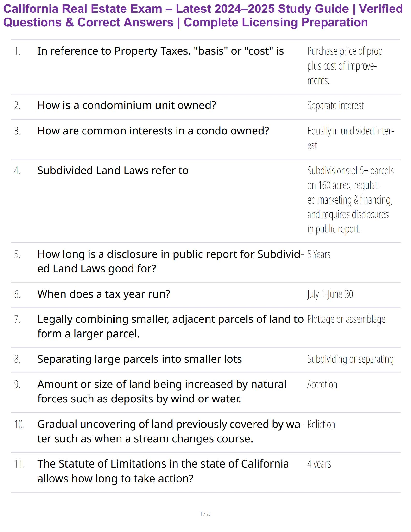Click the answer mentioning 5+ parcels on 160 acres
Screen dimensions: 411x532
350,199
